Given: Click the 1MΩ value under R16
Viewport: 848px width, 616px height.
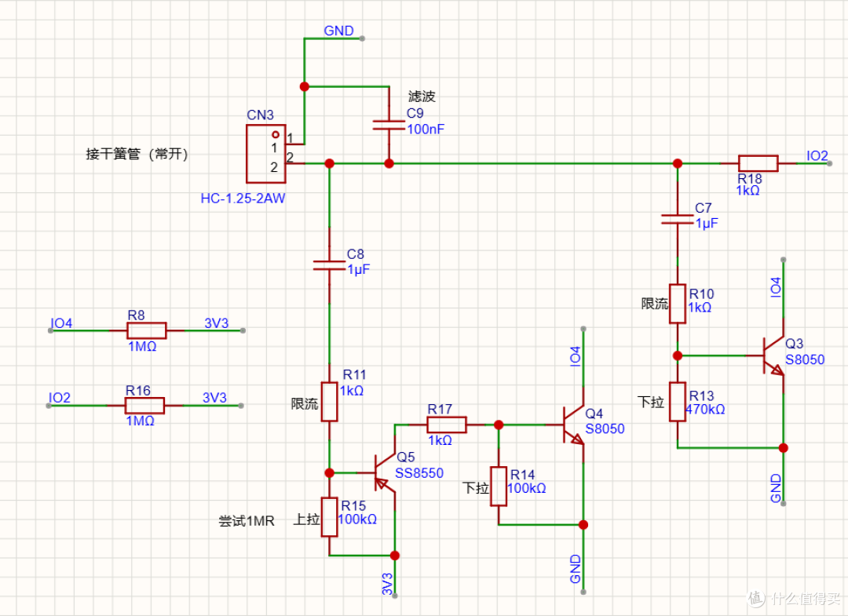Looking at the screenshot, I should pos(140,421).
